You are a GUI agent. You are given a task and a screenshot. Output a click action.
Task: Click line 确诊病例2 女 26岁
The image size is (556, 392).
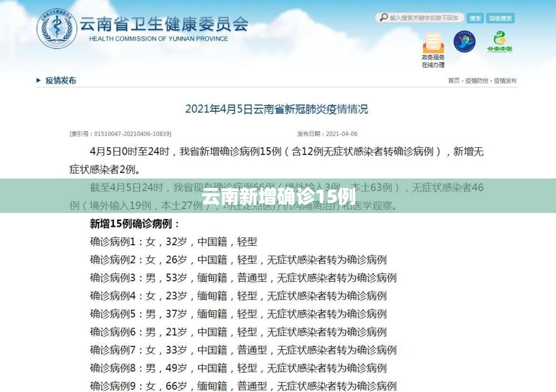point(239,260)
